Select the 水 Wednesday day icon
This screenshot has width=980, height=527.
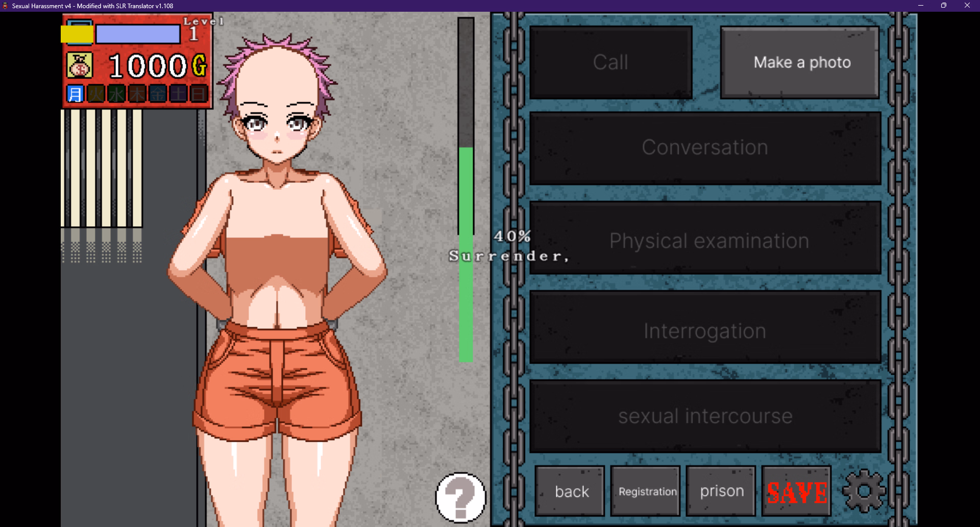116,94
